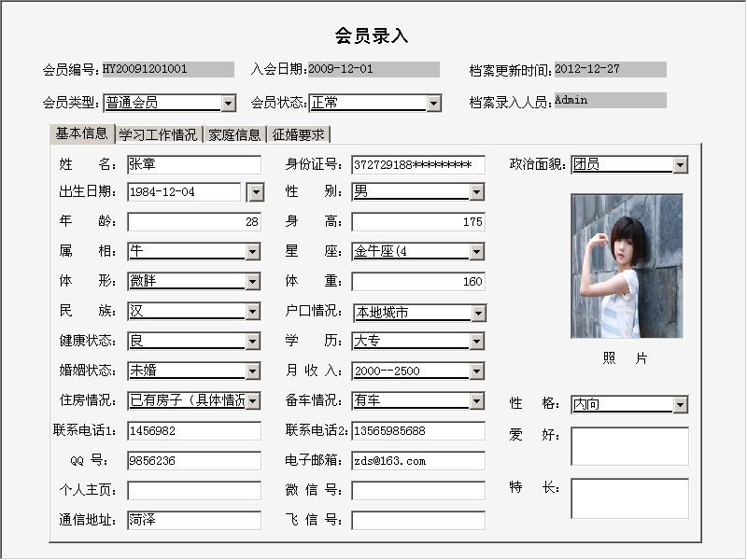Click the empty 微信号 field
747x560 pixels.
pyautogui.click(x=418, y=491)
